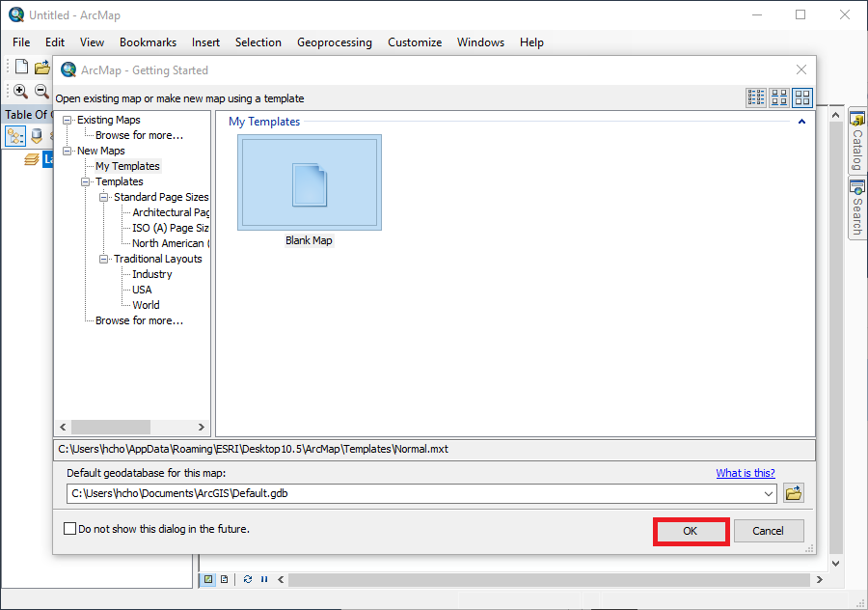This screenshot has height=610, width=868.
Task: Check 'Do not show this dialog' box
Action: click(x=69, y=529)
